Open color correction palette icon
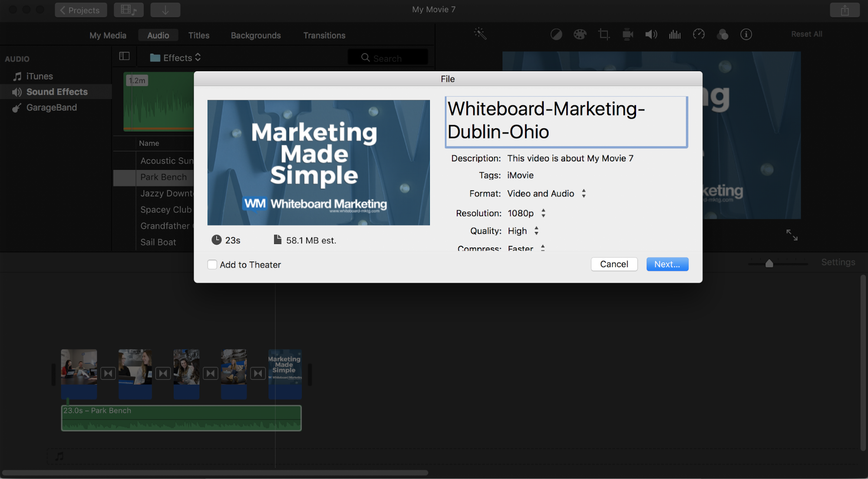Viewport: 868px width, 479px height. click(x=580, y=34)
